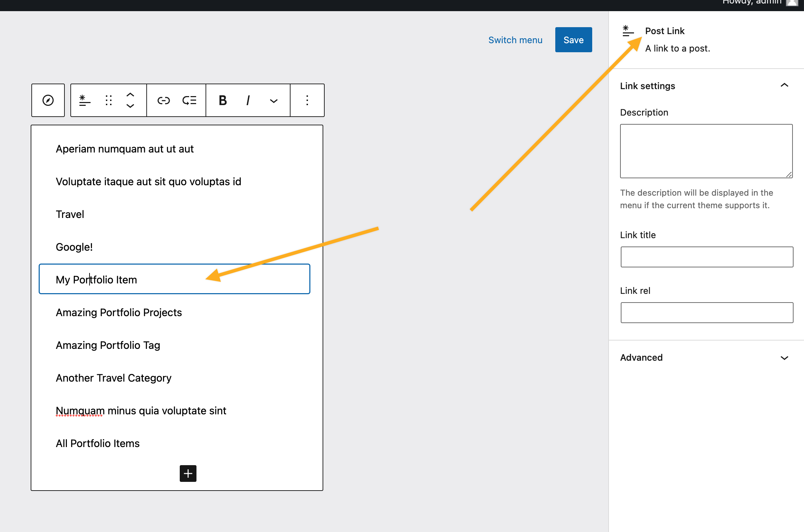The height and width of the screenshot is (532, 804).
Task: Move item up with the up chevron
Action: tap(130, 95)
